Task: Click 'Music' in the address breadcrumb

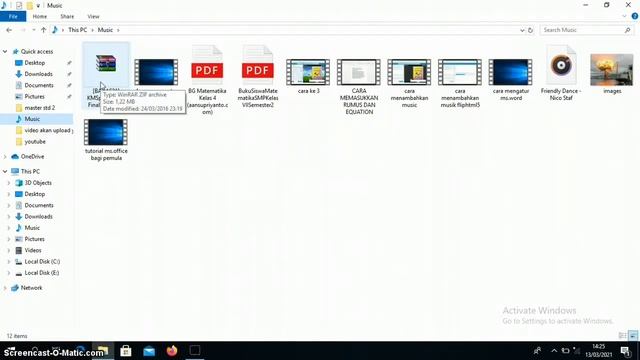Action: (x=105, y=30)
